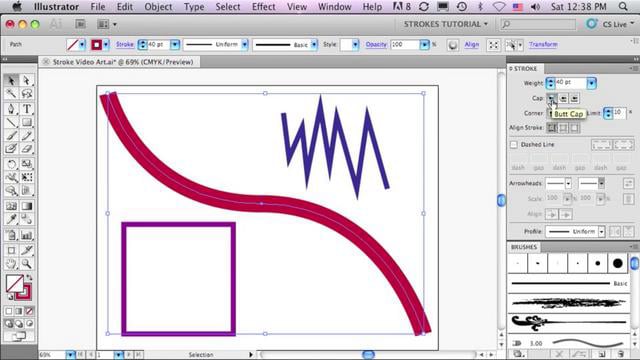Set paint mode to None in toolbox

pos(29,311)
